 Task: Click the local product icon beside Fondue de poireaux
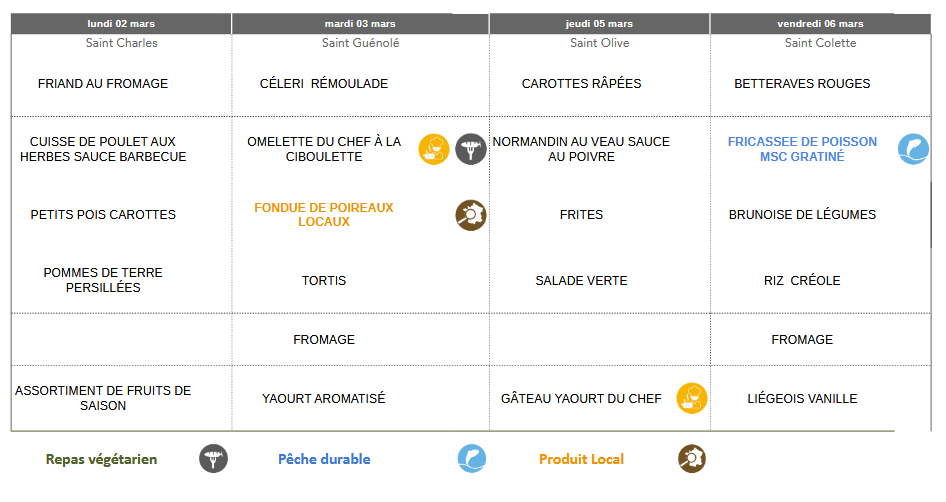tap(470, 215)
